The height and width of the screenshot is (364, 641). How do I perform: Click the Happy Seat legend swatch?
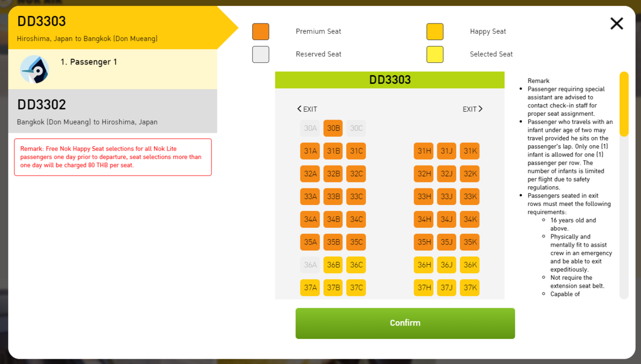435,31
